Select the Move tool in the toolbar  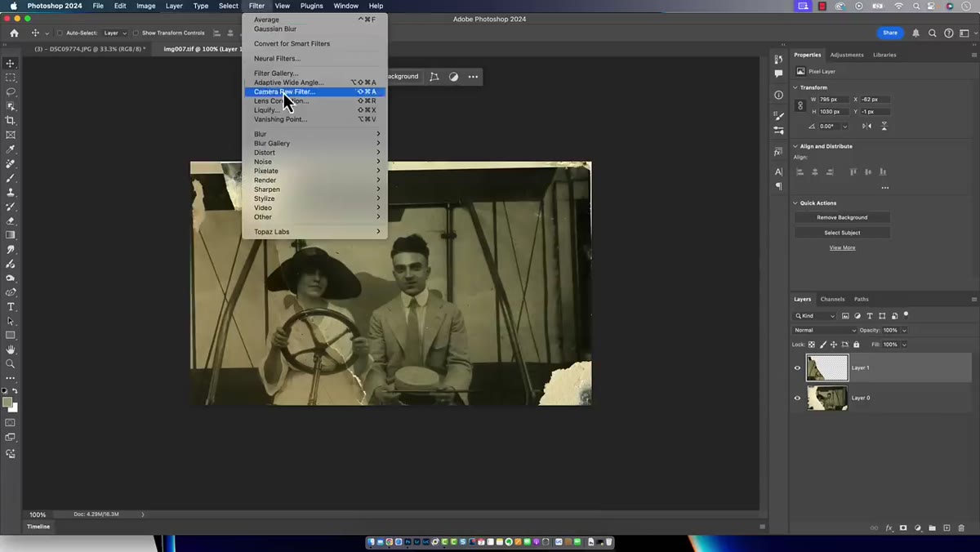(11, 63)
